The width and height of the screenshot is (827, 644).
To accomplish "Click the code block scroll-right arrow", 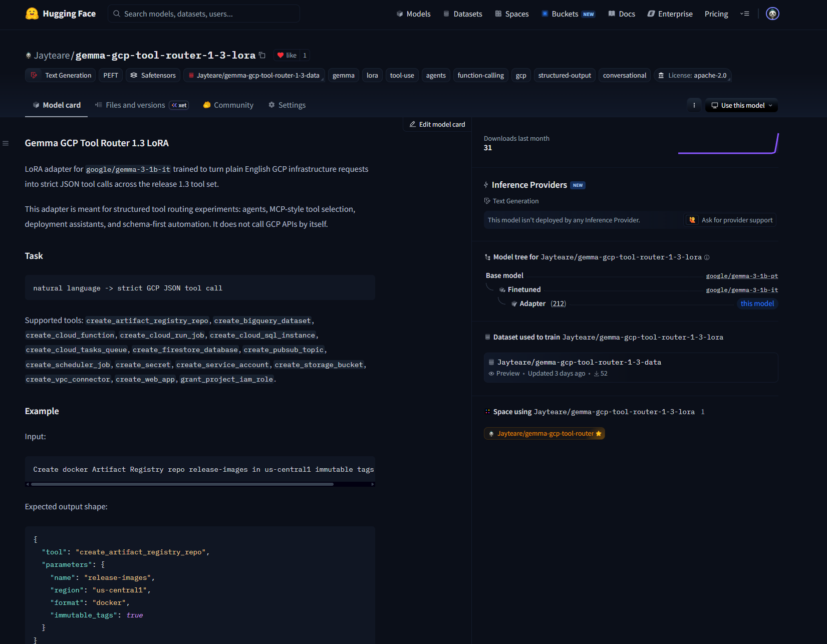I will click(372, 484).
